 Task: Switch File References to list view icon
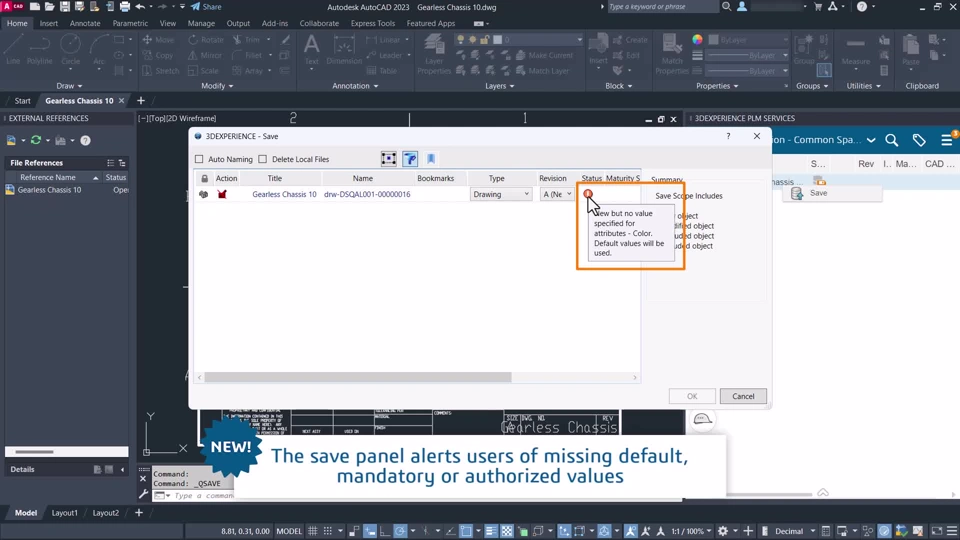point(110,163)
